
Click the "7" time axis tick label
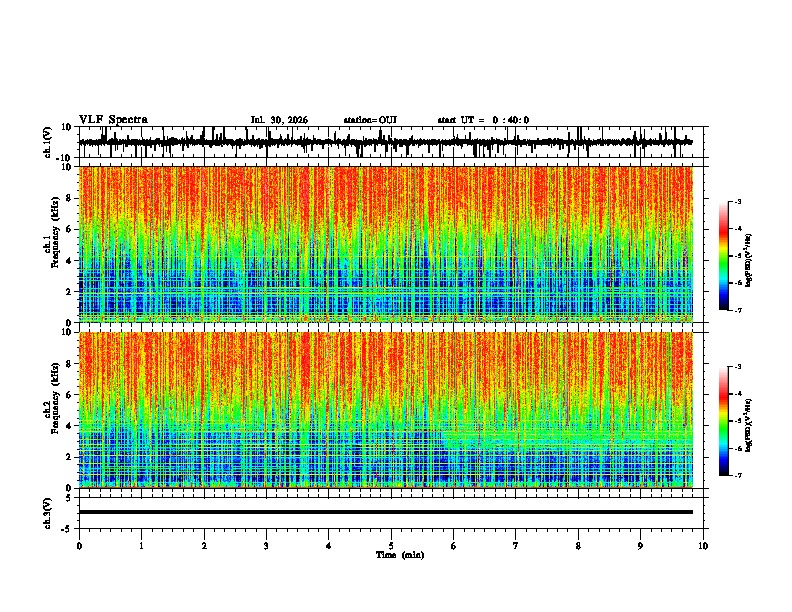click(516, 546)
